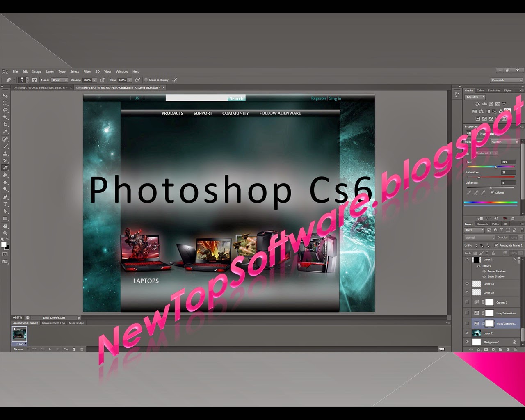Image resolution: width=525 pixels, height=420 pixels.
Task: Select the Eraser tool in the toolbox
Action: click(5, 168)
